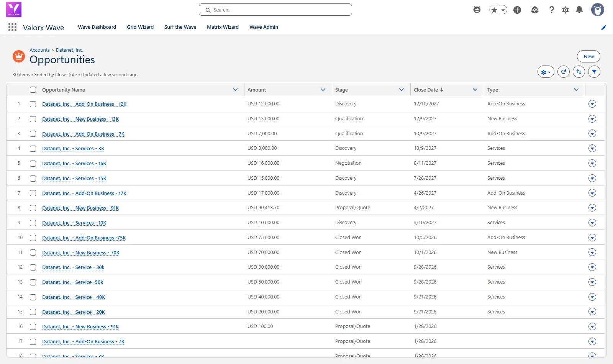Screen dimensions: 613x364
Task: Expand Type column actions chevron
Action: click(x=576, y=90)
